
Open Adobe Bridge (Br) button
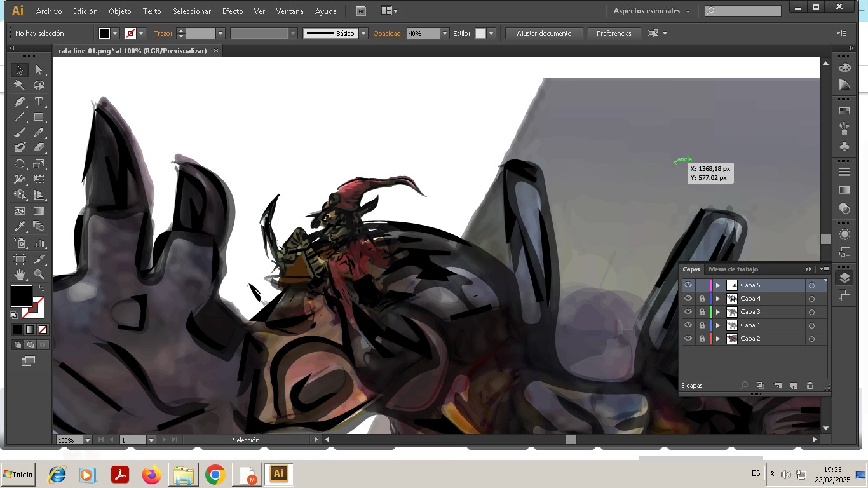click(361, 11)
